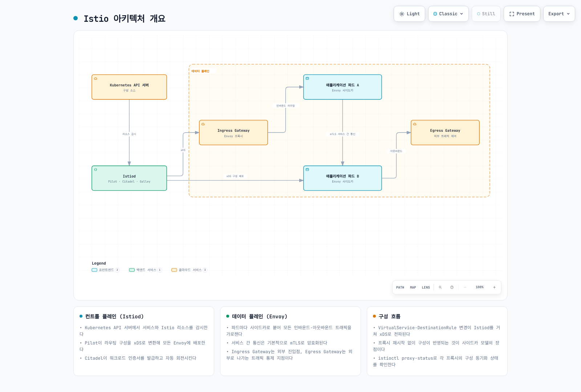
Task: Click code icon on Istiod node
Action: [96, 170]
